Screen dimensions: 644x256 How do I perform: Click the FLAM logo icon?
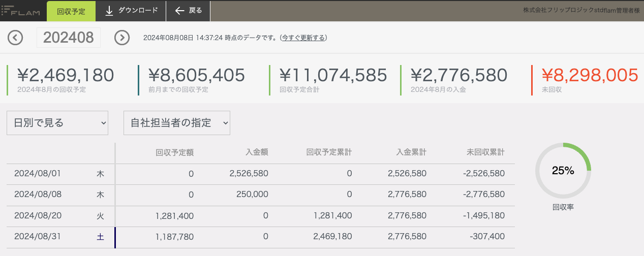click(21, 10)
